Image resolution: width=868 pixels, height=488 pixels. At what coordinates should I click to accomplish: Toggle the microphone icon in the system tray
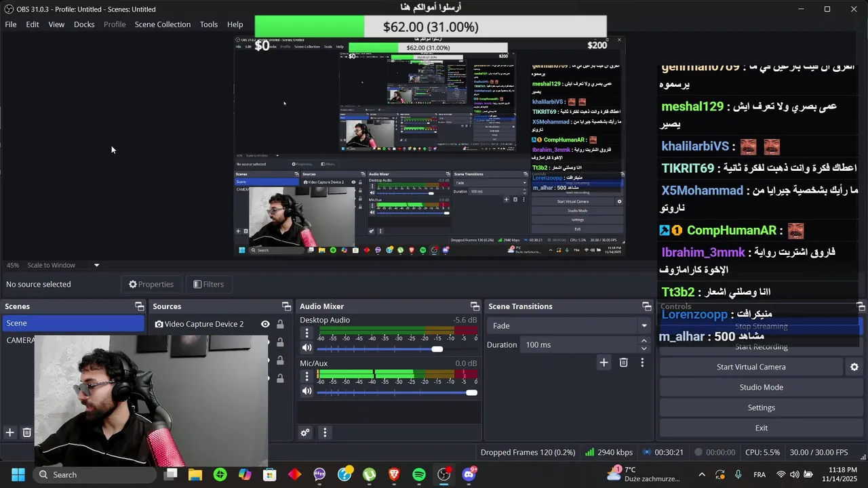coord(738,474)
